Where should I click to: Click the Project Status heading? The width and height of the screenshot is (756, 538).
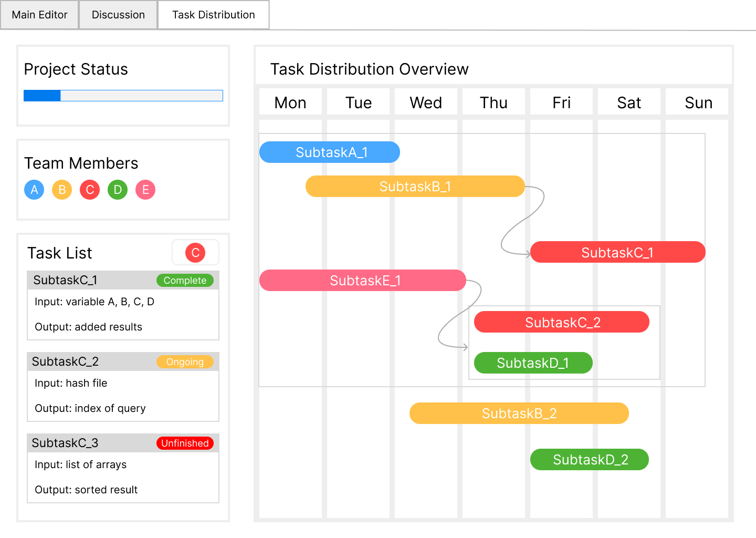pos(76,69)
